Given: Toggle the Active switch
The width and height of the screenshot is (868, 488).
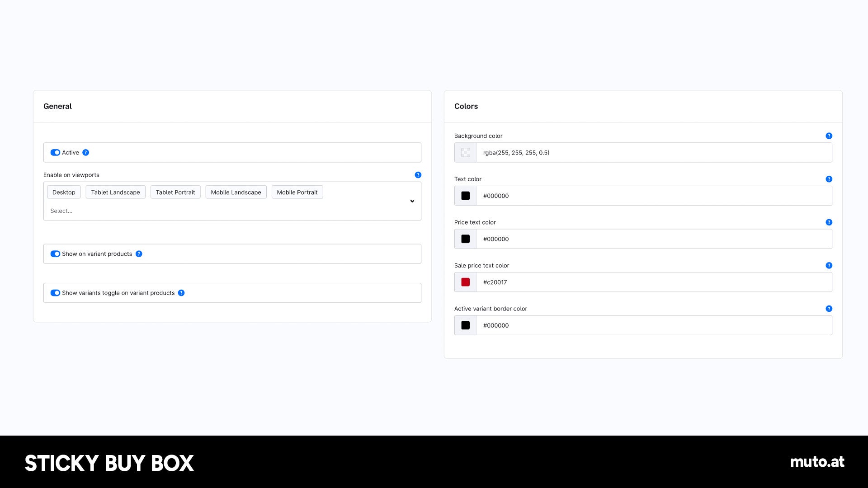Looking at the screenshot, I should pyautogui.click(x=55, y=153).
